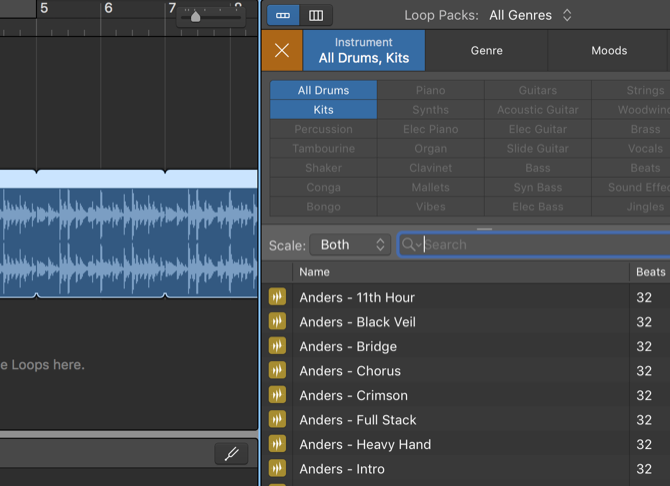Open the Genre tab
This screenshot has height=486, width=670.
[x=486, y=50]
